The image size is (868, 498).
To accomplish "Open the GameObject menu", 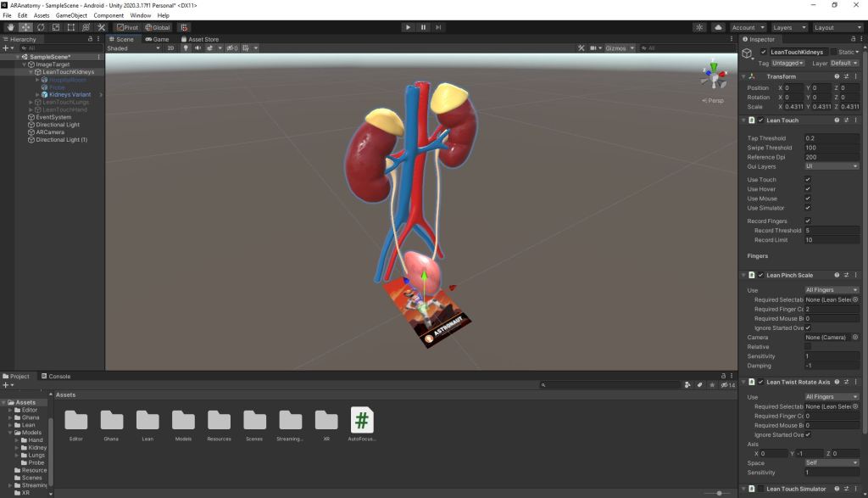I will (71, 15).
